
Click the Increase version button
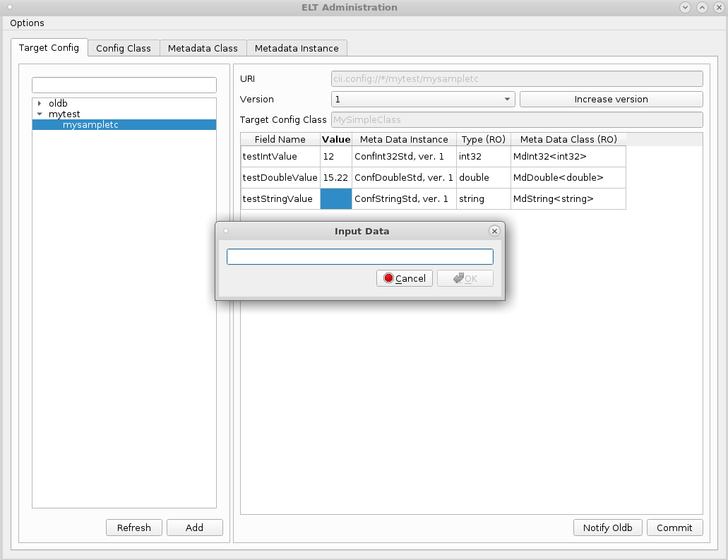click(611, 100)
